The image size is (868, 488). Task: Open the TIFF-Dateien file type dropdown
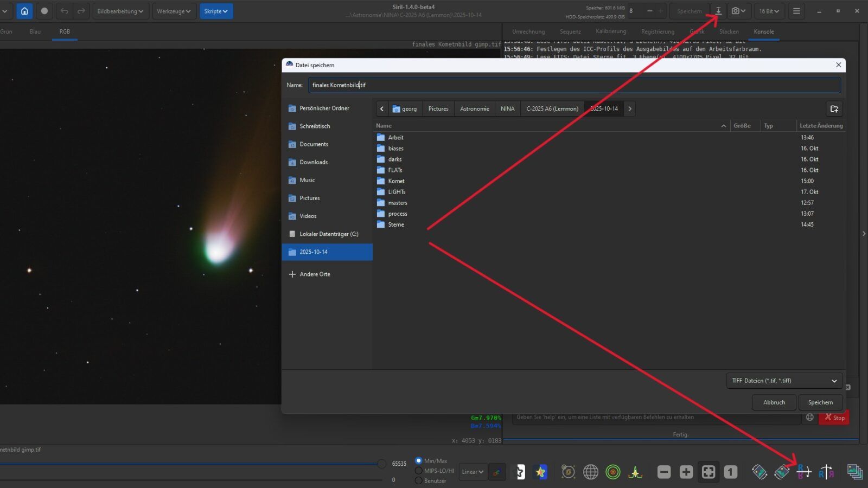pos(784,381)
